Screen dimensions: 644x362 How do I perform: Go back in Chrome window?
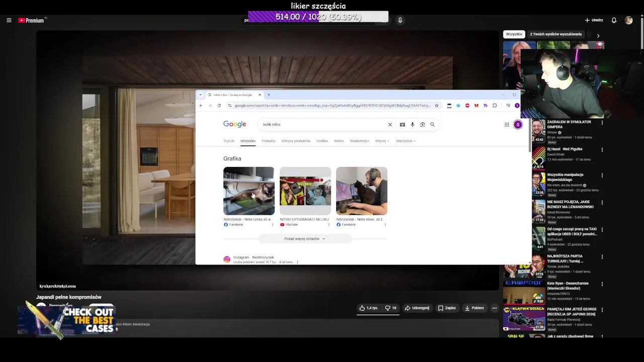[201, 106]
